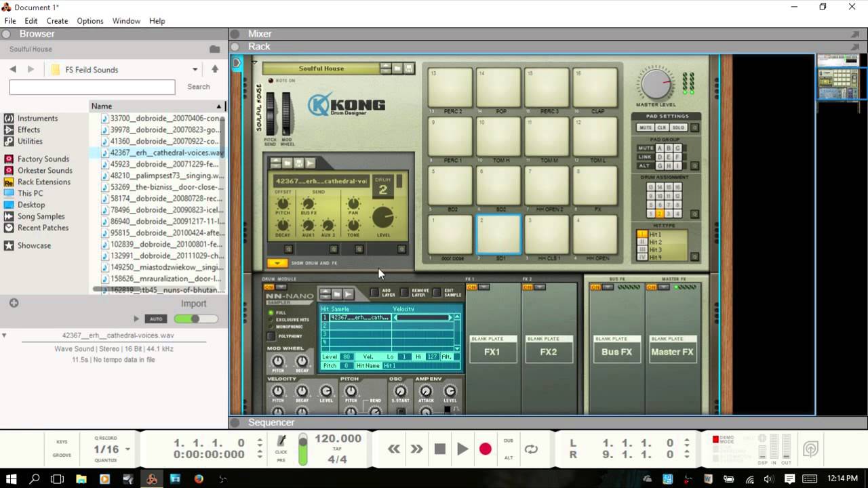Toggle the Master FX ON button
This screenshot has height=488, width=868.
click(652, 287)
